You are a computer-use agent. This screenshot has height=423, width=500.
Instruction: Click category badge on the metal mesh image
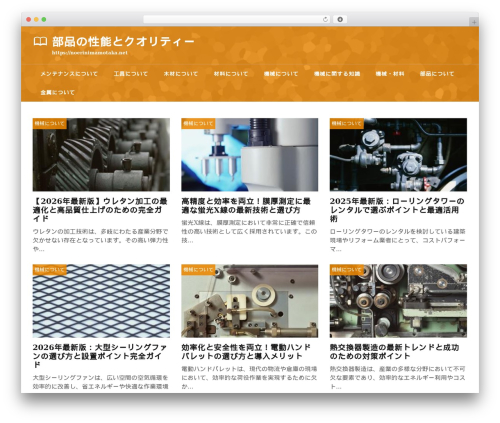(x=49, y=270)
